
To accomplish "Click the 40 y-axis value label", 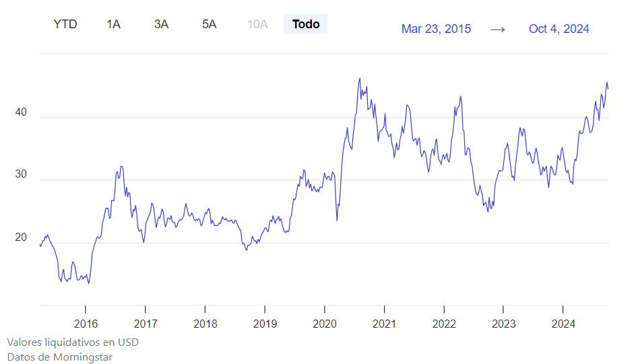I will coord(21,112).
